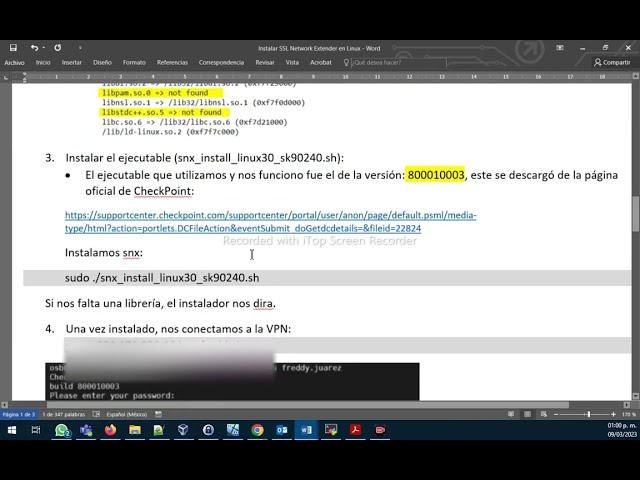The image size is (640, 480).
Task: Open the Archivo menu
Action: click(14, 62)
